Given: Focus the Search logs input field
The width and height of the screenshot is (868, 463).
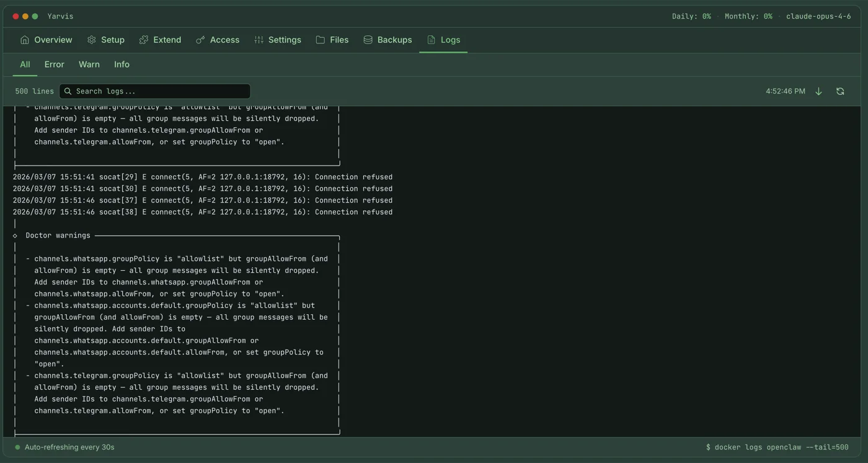Looking at the screenshot, I should 155,91.
